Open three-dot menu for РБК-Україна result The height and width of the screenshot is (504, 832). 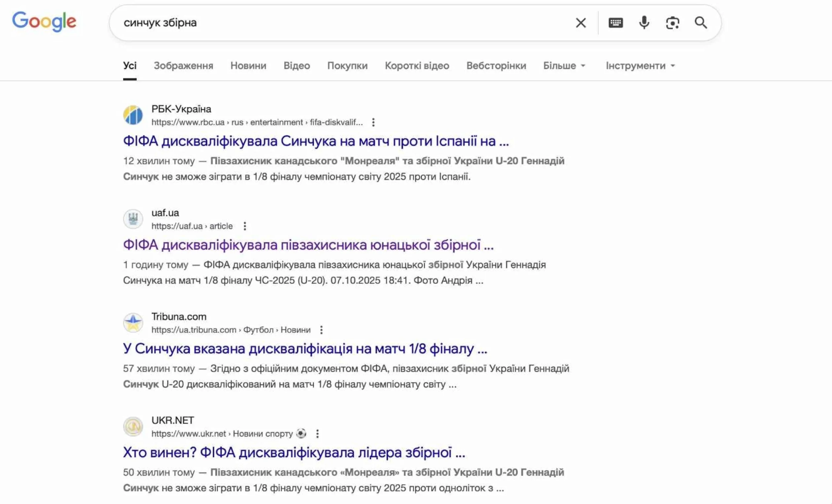pos(373,122)
